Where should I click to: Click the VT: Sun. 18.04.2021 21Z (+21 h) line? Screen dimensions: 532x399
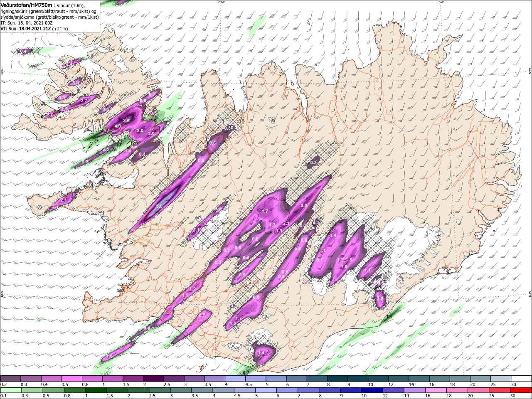pos(34,29)
